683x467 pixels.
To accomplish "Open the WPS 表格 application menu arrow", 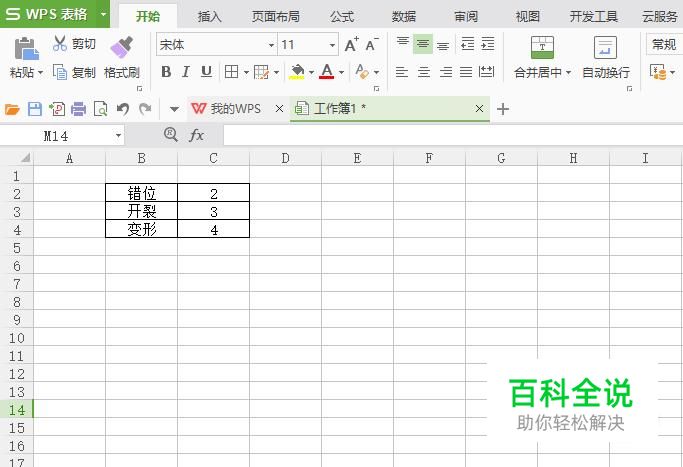I will (x=103, y=14).
